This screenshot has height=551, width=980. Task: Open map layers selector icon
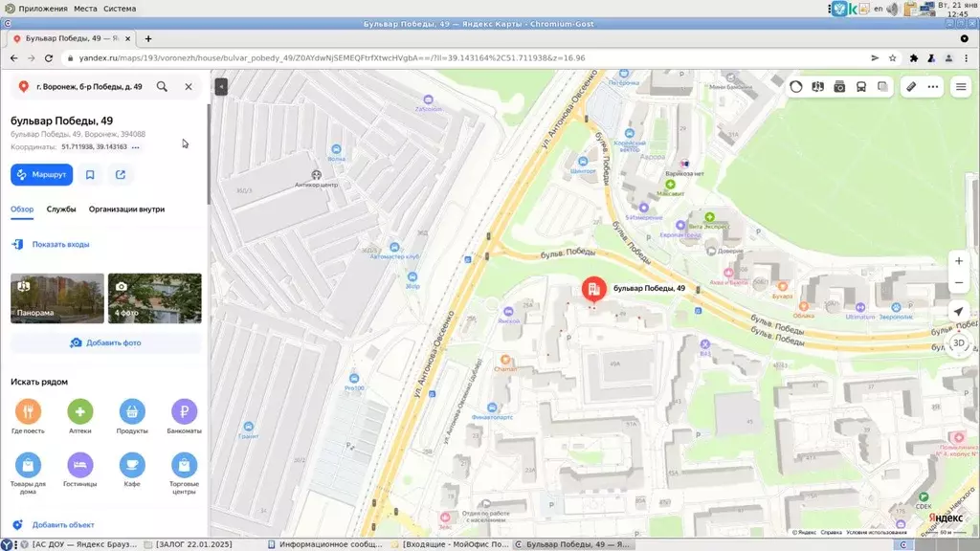(882, 87)
